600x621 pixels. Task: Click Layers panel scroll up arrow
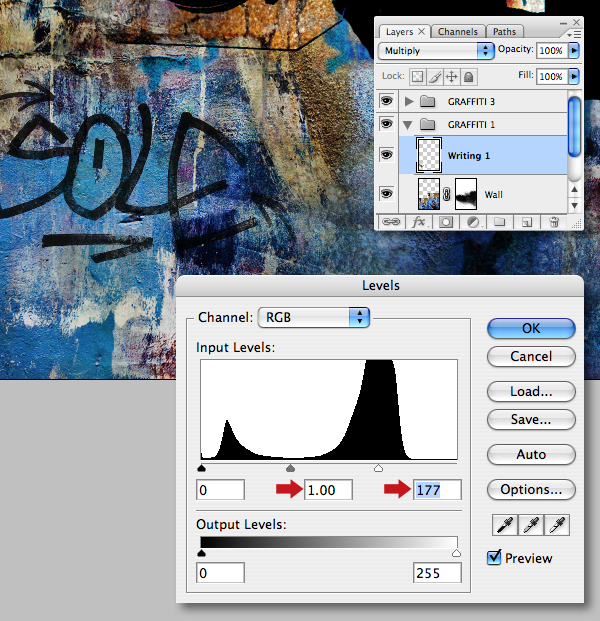tap(574, 190)
